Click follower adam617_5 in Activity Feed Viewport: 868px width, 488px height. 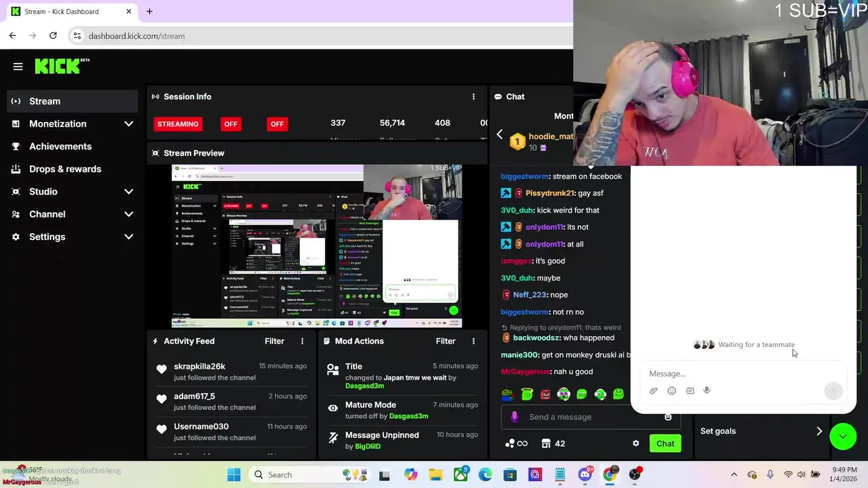[194, 396]
